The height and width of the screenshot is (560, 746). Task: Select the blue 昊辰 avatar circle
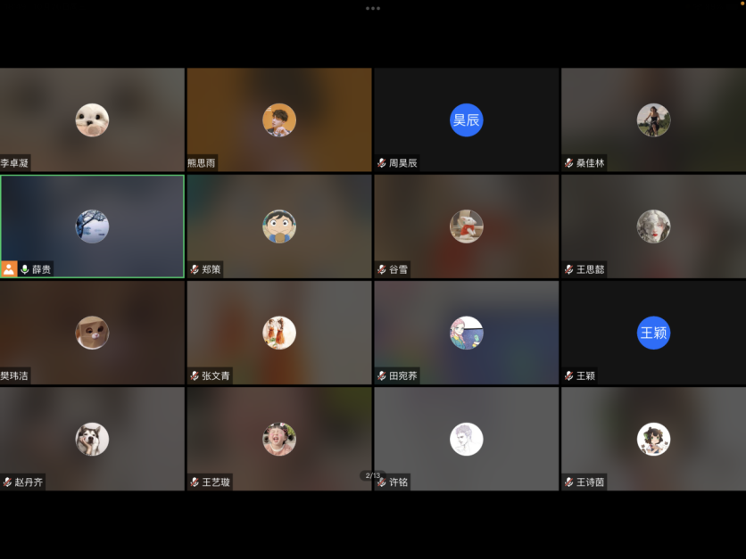pyautogui.click(x=466, y=119)
